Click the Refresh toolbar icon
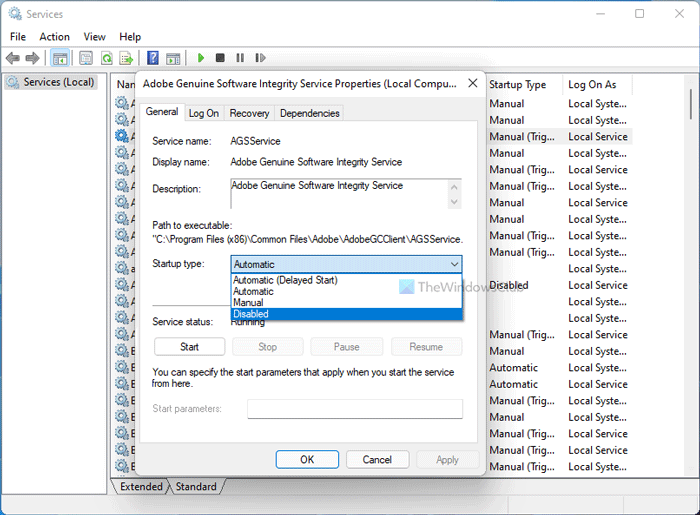 pos(107,58)
